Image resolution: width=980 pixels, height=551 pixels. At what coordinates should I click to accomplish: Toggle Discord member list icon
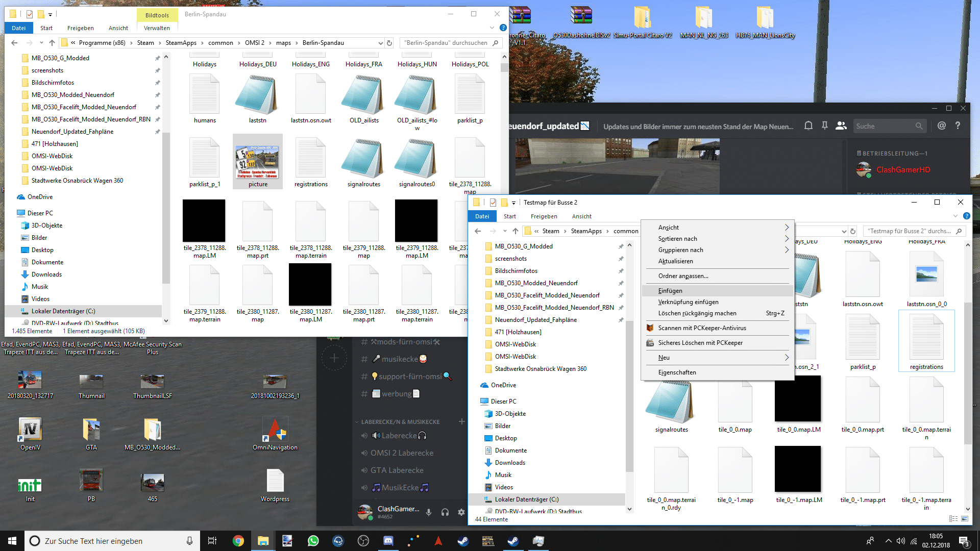(841, 126)
